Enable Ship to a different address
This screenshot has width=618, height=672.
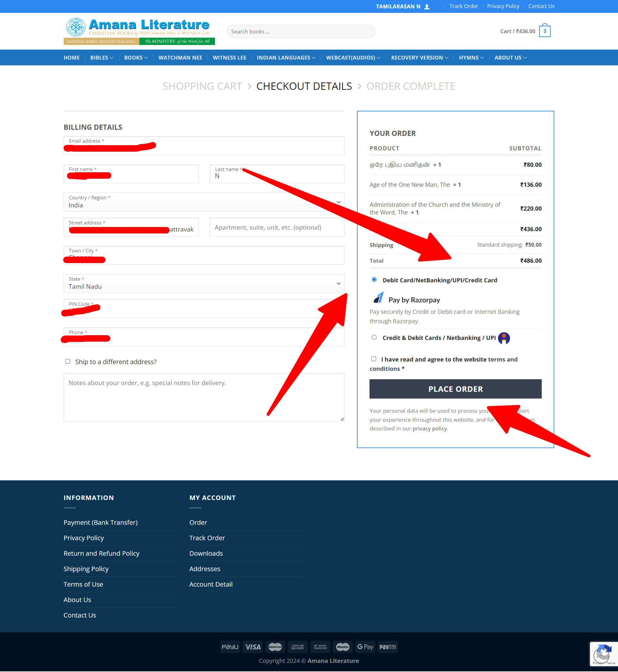[68, 361]
